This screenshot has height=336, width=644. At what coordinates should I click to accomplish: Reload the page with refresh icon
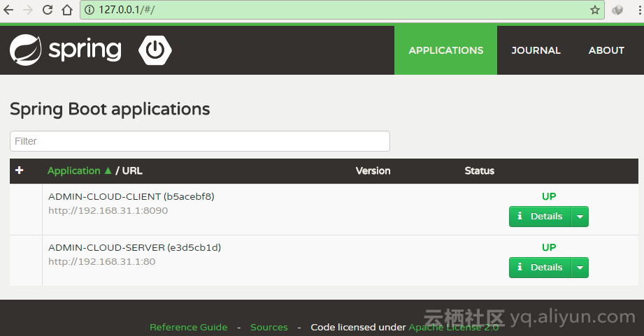(x=48, y=10)
